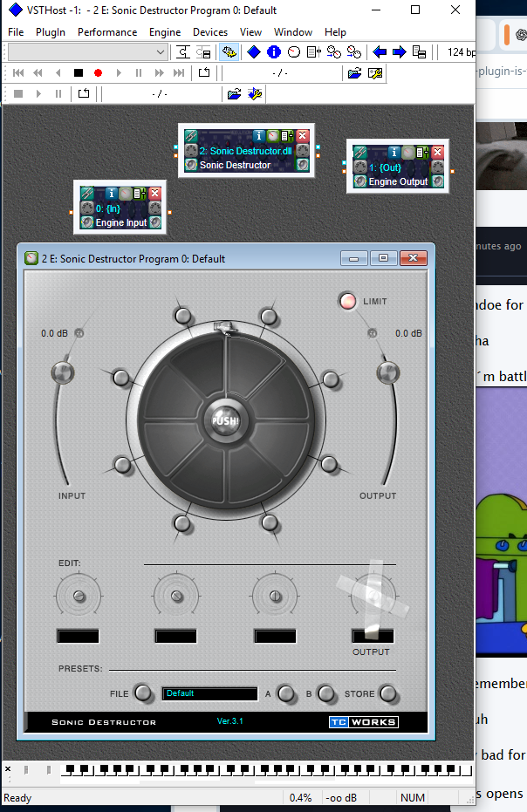
Task: Push the central PUSH! button
Action: 225,420
